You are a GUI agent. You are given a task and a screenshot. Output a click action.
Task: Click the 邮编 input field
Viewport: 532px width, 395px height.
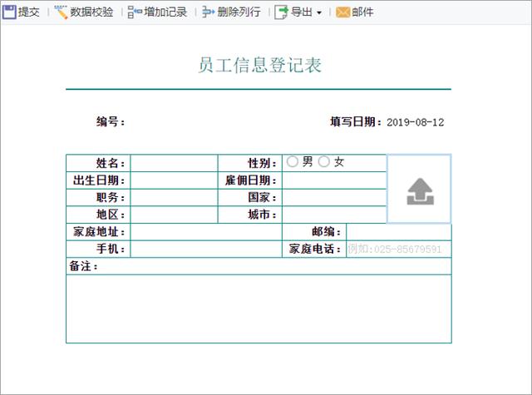[399, 232]
